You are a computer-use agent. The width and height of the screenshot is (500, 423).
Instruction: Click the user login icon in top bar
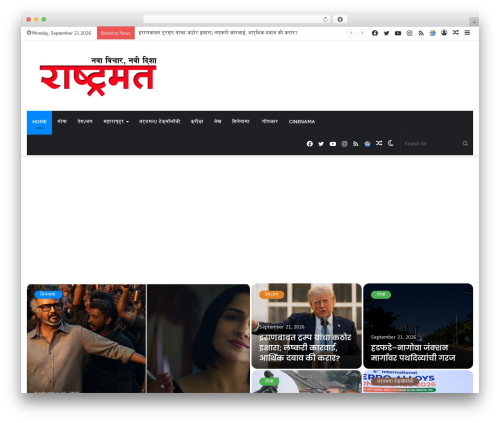(444, 32)
